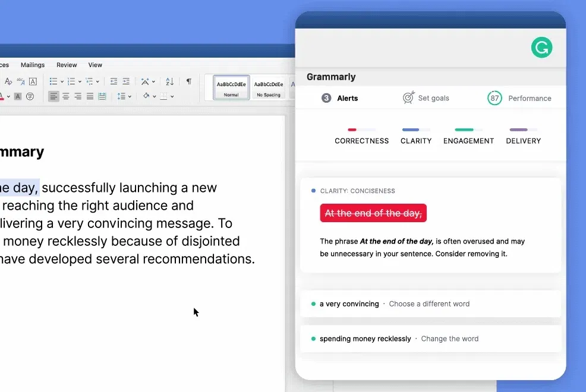
Task: Decrease paragraph indent
Action: [114, 81]
